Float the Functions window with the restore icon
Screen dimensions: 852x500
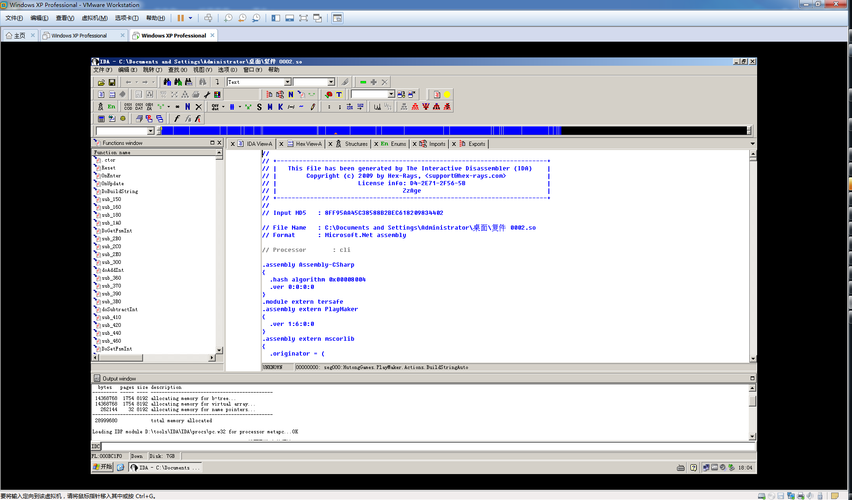click(x=212, y=142)
